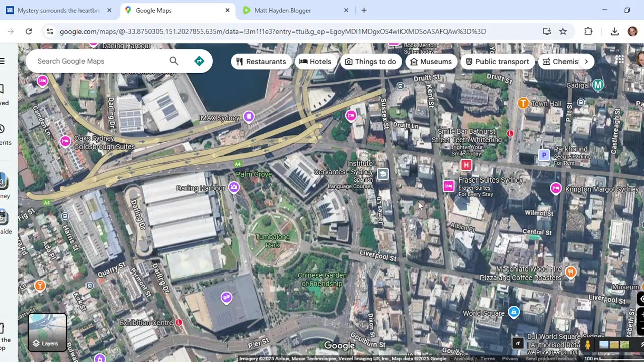
Task: Open the Chrome profile avatar
Action: point(632,31)
